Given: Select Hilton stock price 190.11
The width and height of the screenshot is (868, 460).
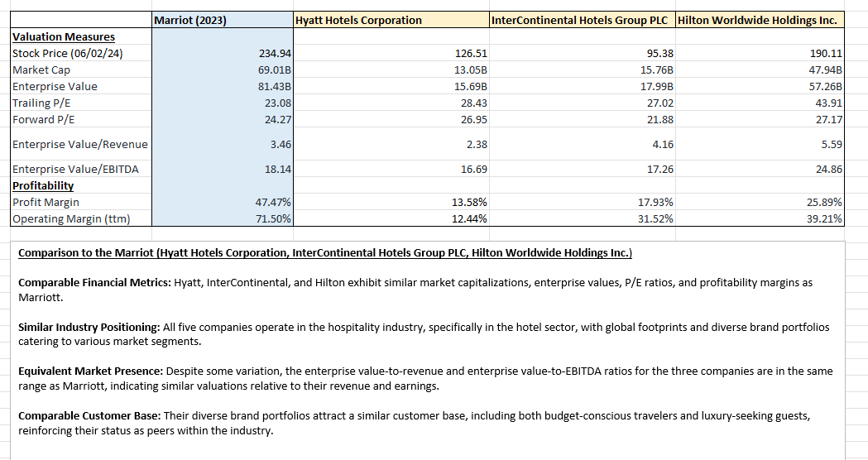Looking at the screenshot, I should [x=760, y=53].
